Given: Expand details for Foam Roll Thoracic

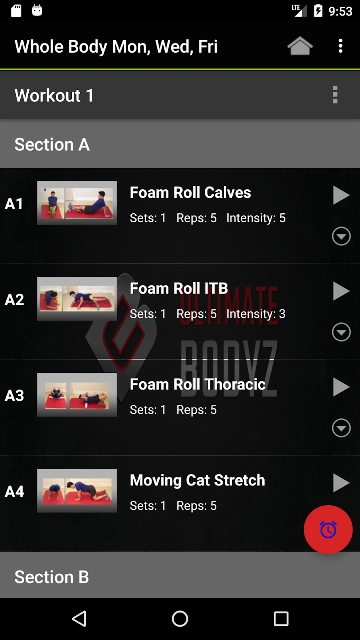Looking at the screenshot, I should pos(341,428).
